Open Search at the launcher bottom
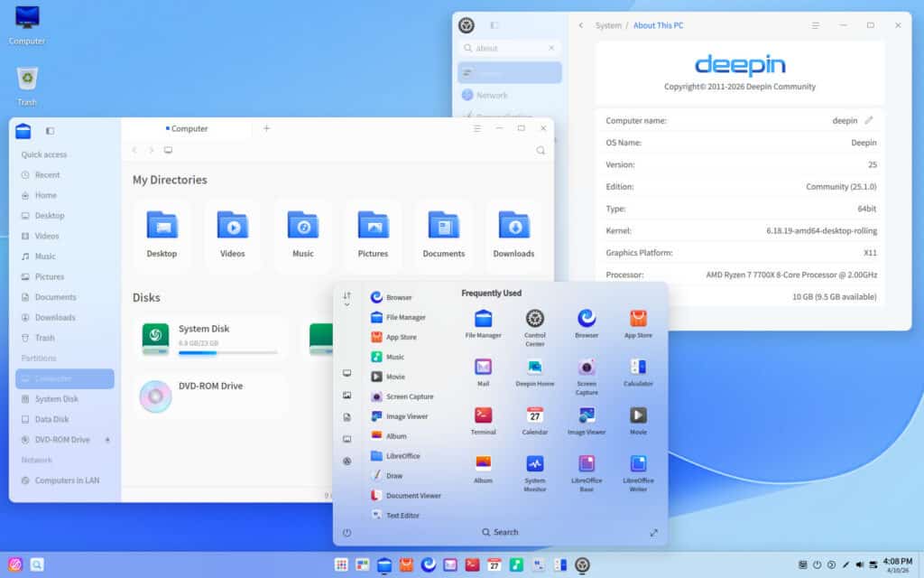 click(x=500, y=532)
